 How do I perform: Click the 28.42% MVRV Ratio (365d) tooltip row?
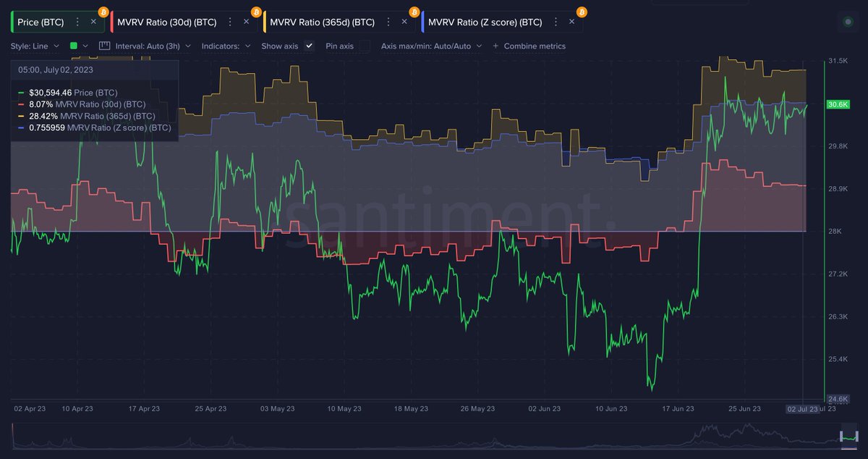point(87,116)
